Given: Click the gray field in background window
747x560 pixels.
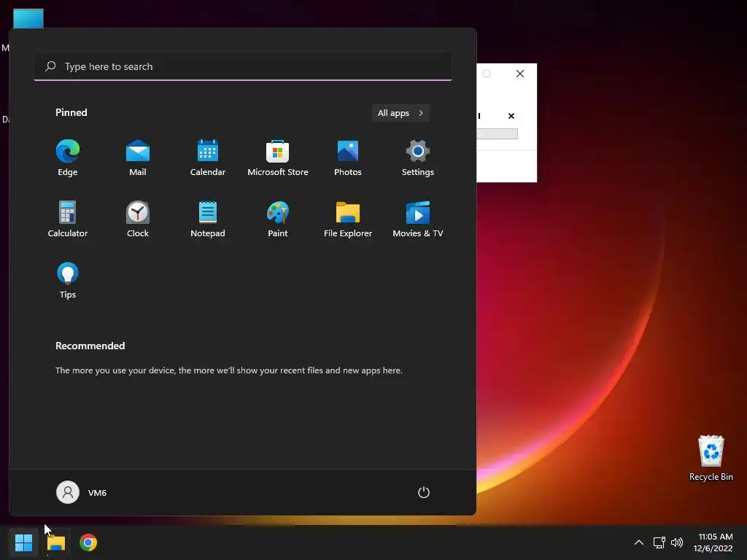Looking at the screenshot, I should tap(497, 134).
